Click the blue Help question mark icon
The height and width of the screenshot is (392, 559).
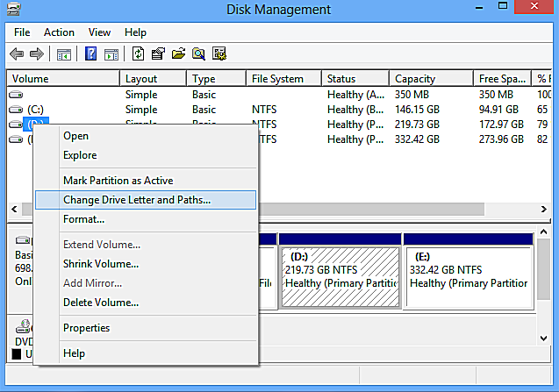(x=90, y=54)
